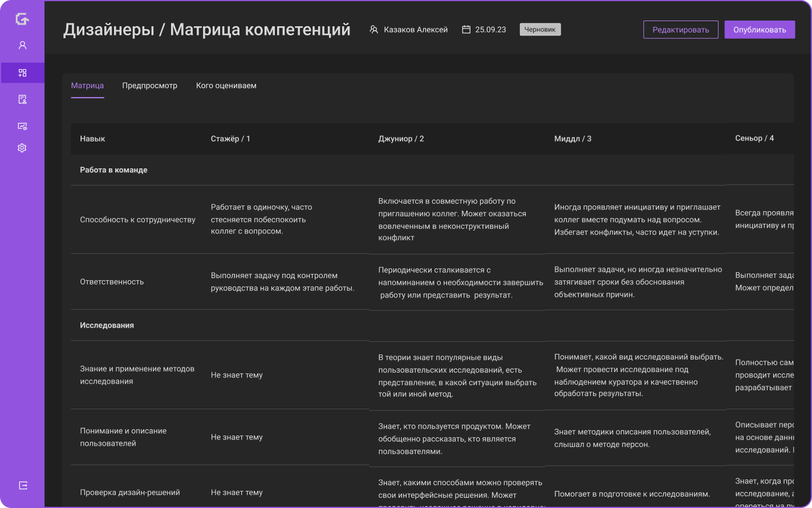Click the cell Периодически сталкивается с напоминанием
This screenshot has width=812, height=508.
pos(461,283)
